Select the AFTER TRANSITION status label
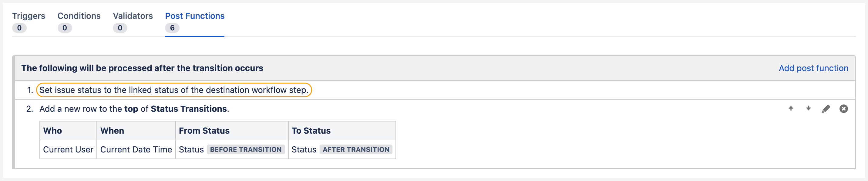868x181 pixels. pos(356,149)
